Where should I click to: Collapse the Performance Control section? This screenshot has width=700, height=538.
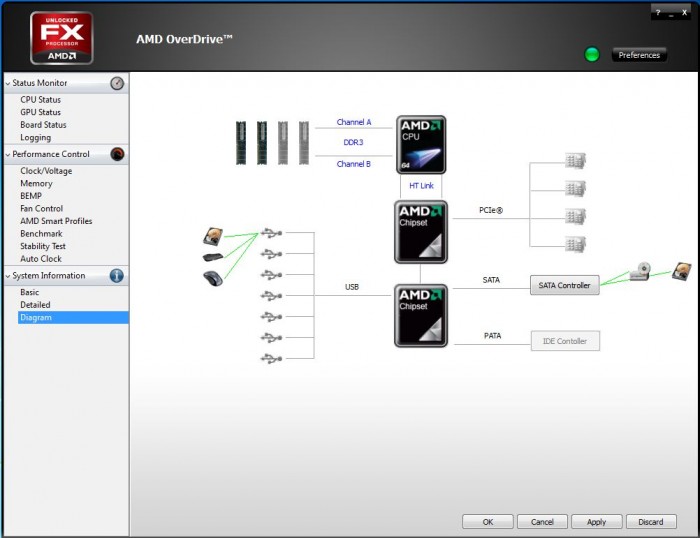point(8,154)
